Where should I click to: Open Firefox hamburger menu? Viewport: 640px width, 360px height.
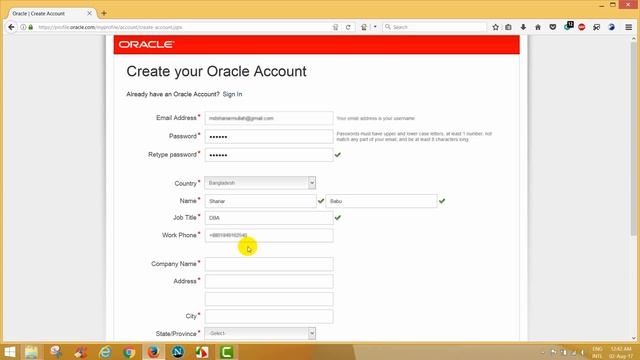[629, 27]
